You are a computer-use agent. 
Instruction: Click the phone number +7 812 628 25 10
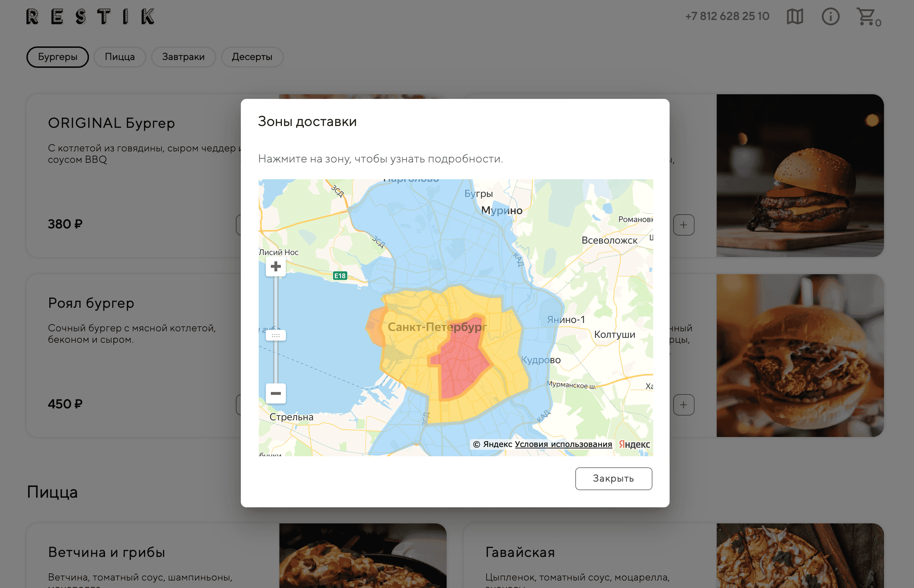727,16
